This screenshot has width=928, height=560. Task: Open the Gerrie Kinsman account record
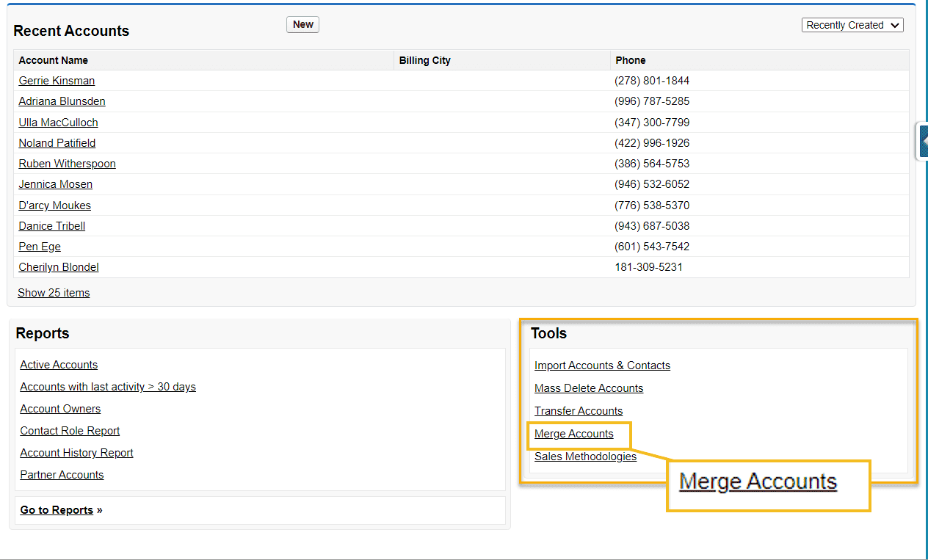(x=57, y=81)
